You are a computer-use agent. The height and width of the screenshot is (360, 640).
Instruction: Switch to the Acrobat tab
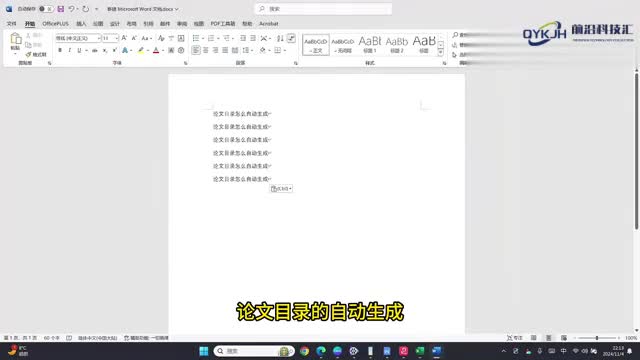pyautogui.click(x=269, y=24)
